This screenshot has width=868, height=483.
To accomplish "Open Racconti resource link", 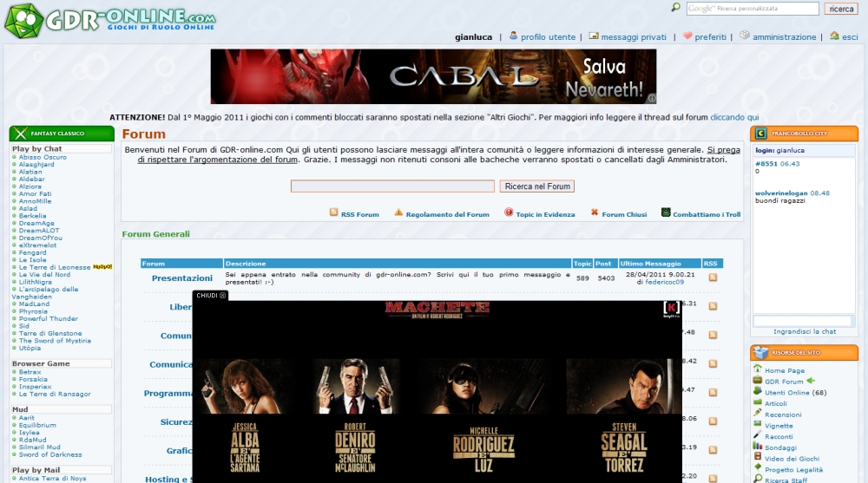I will (x=779, y=436).
